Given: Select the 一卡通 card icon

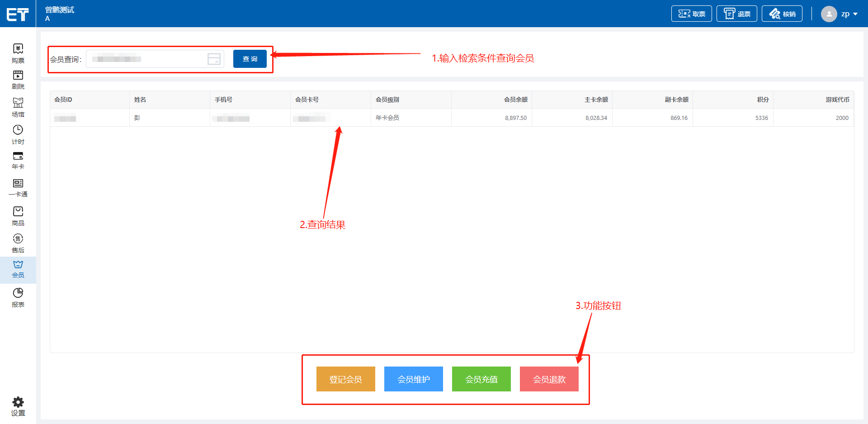Looking at the screenshot, I should tap(18, 183).
